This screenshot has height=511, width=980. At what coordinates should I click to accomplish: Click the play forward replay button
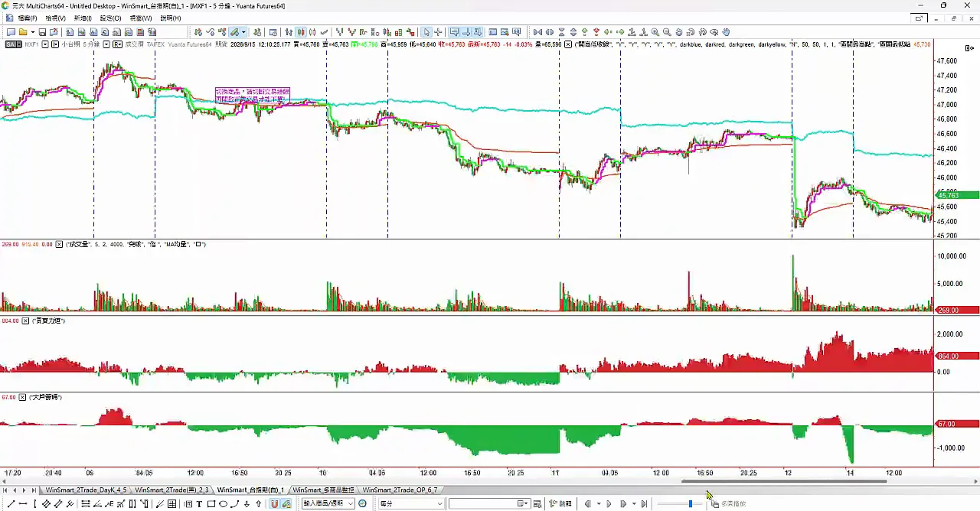[x=609, y=504]
